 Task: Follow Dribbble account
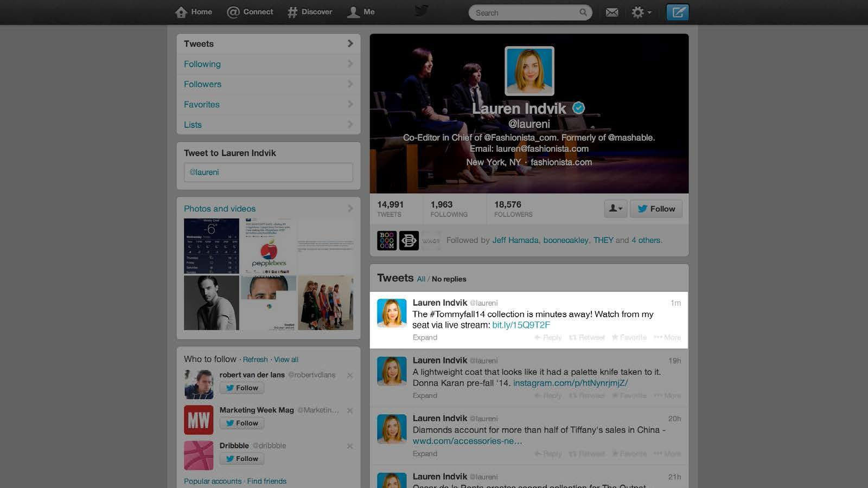pos(242,459)
